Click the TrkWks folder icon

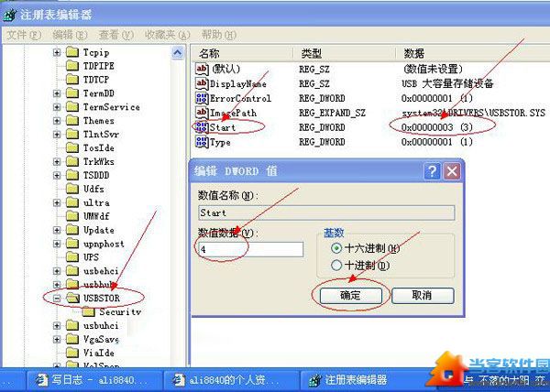72,161
